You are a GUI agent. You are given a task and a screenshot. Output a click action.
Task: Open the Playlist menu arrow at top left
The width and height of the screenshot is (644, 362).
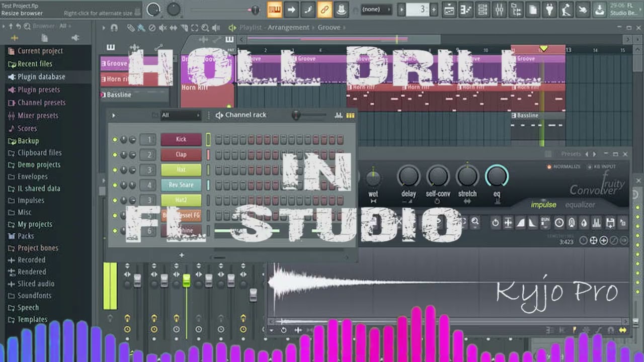104,28
